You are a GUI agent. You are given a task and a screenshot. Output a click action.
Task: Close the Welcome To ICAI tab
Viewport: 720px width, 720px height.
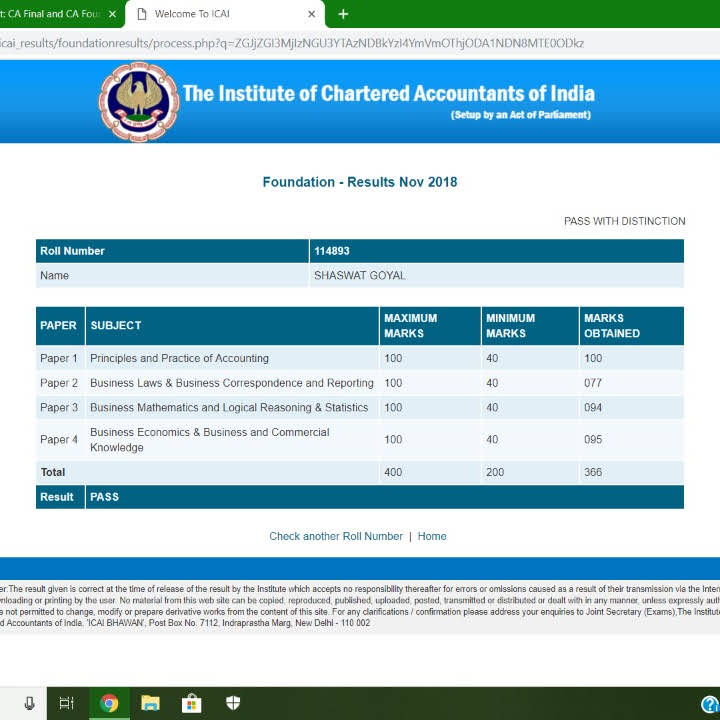[x=312, y=14]
